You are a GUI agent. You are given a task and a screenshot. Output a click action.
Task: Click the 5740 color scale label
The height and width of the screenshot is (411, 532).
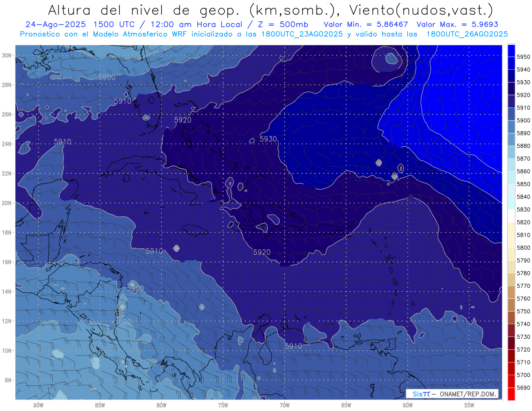[523, 324]
